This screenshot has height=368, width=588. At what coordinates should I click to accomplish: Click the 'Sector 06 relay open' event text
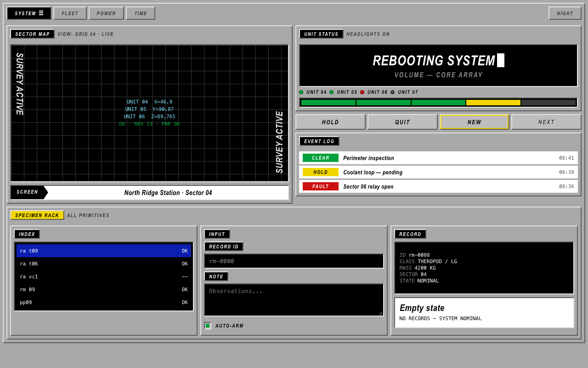coord(368,186)
